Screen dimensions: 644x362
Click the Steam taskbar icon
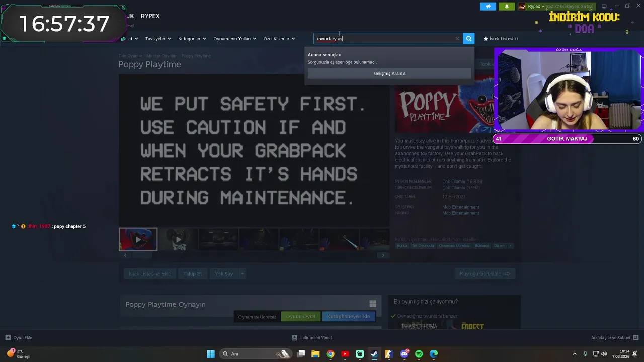pyautogui.click(x=374, y=354)
